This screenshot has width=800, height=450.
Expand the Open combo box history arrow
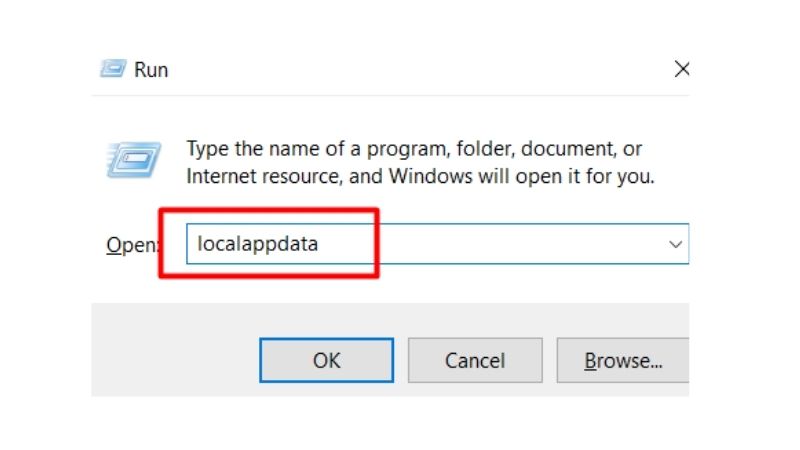676,244
